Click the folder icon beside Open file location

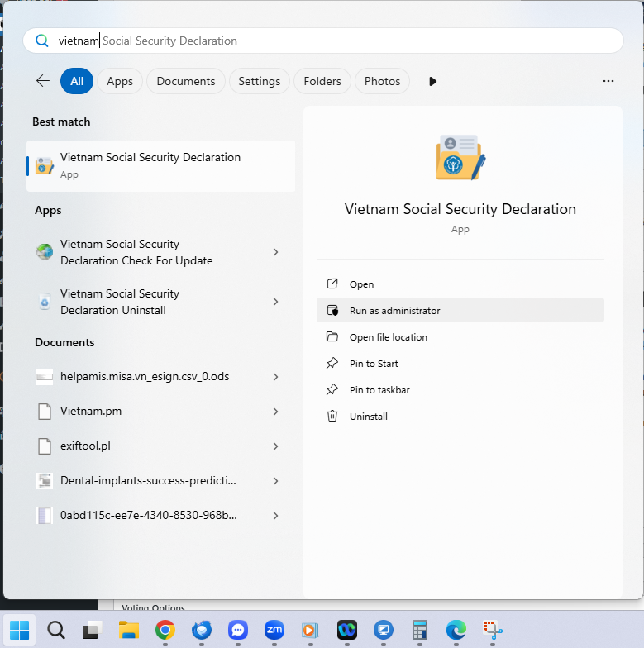coord(332,336)
